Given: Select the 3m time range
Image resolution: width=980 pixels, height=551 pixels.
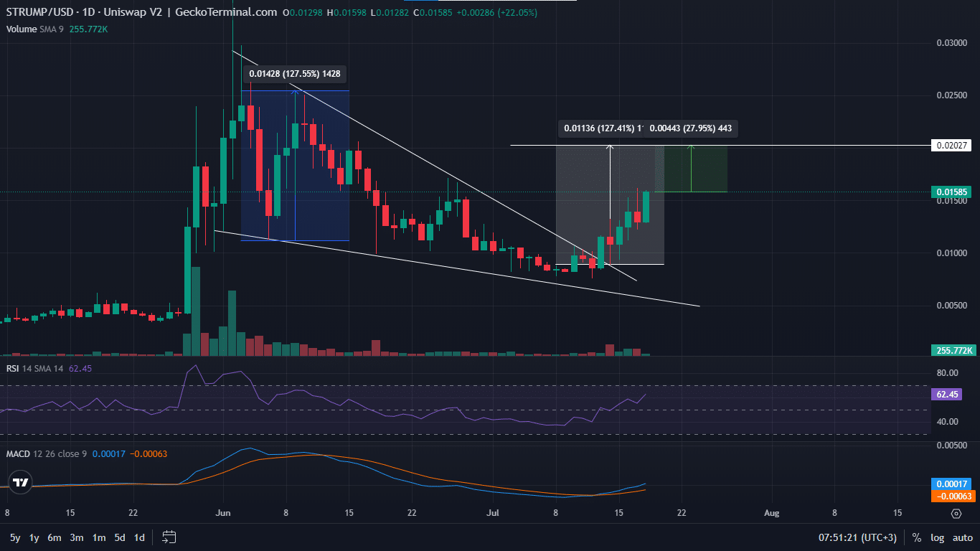Looking at the screenshot, I should pos(77,537).
